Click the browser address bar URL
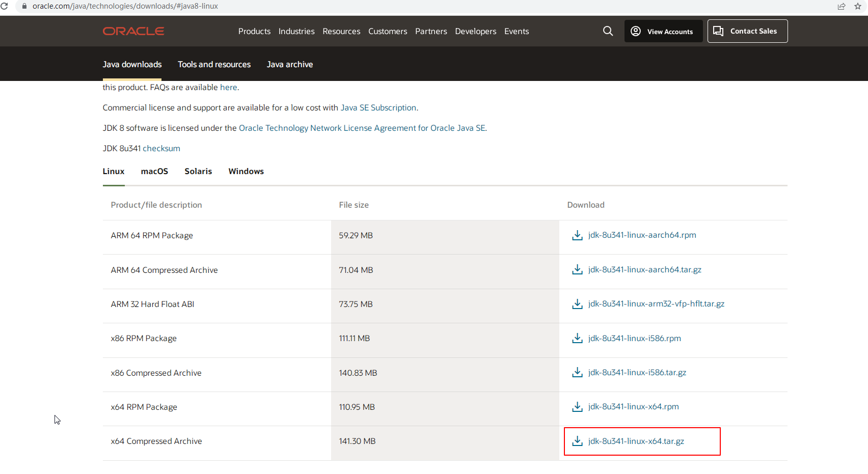 pyautogui.click(x=125, y=6)
